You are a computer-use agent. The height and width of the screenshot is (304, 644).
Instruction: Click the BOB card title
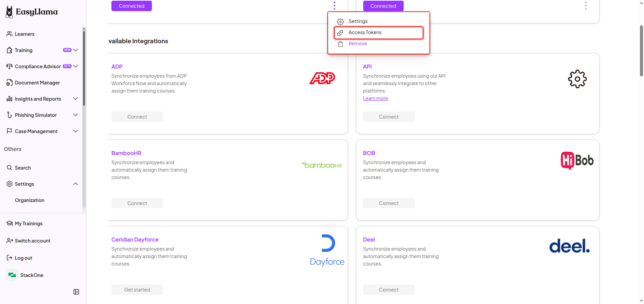tap(369, 153)
